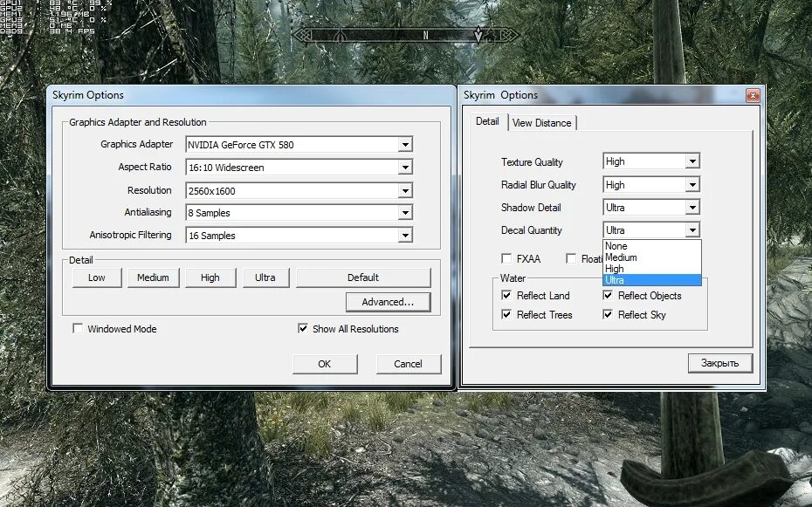Image resolution: width=812 pixels, height=507 pixels.
Task: Switch to the Detail tab
Action: pyautogui.click(x=487, y=121)
